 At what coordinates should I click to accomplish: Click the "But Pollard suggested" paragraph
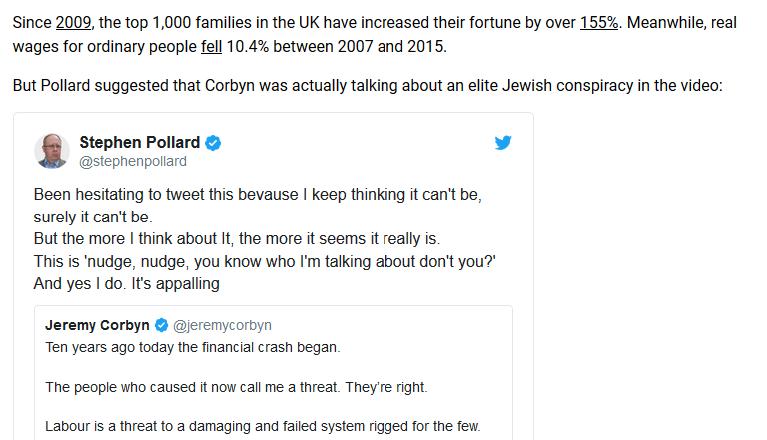pos(366,86)
